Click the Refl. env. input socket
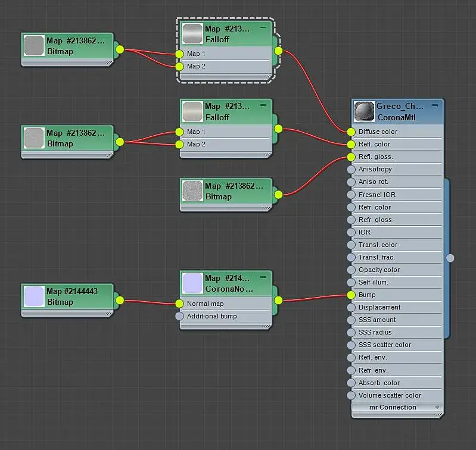Screen dimensions: 476x450 click(351, 358)
